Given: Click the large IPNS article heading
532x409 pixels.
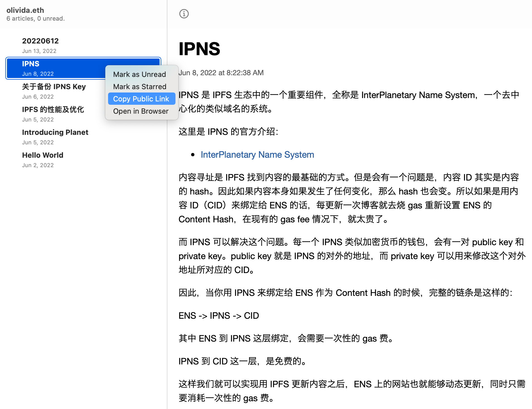Looking at the screenshot, I should [199, 49].
